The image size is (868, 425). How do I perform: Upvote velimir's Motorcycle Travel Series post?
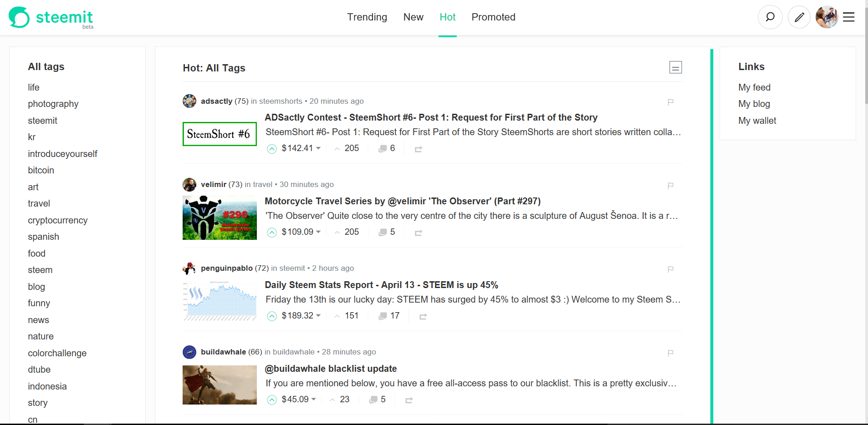click(x=272, y=233)
